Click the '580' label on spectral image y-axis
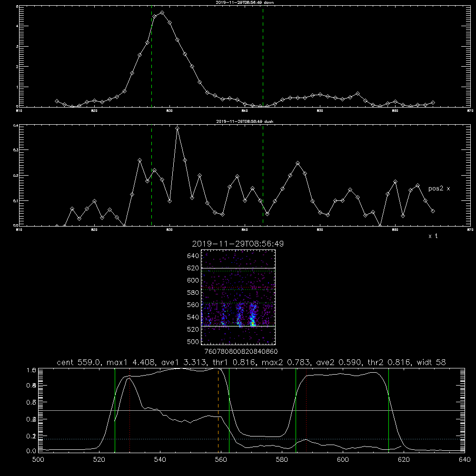 tap(193, 293)
